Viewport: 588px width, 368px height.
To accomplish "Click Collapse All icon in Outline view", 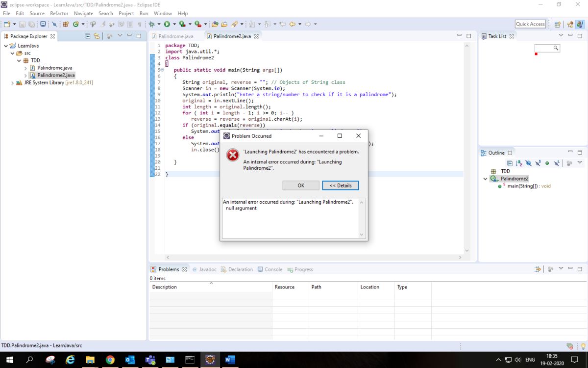I will [x=510, y=163].
